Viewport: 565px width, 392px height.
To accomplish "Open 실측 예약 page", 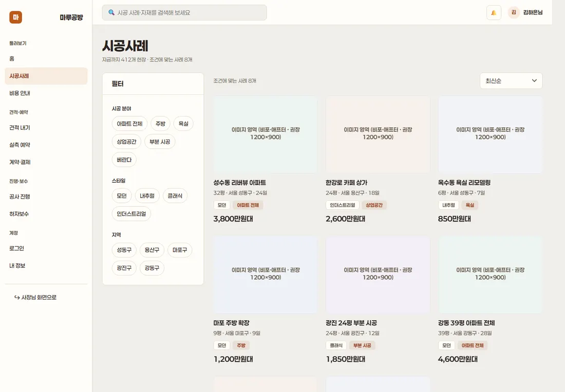I will 46,145.
